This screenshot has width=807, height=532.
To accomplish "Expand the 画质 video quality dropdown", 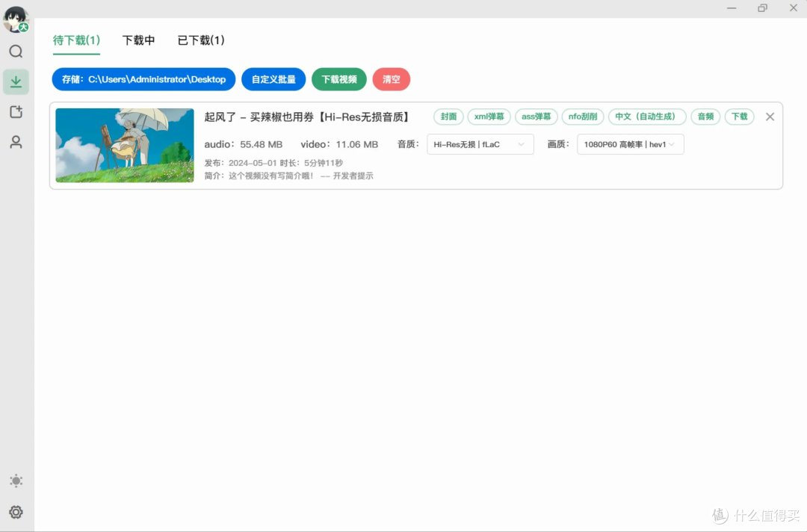I will tap(630, 144).
